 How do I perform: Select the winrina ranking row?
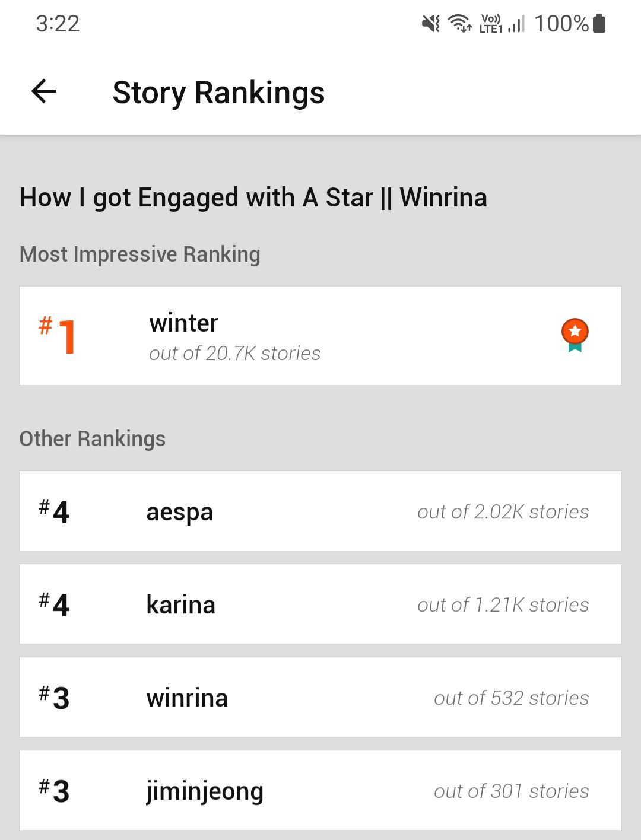click(x=320, y=697)
